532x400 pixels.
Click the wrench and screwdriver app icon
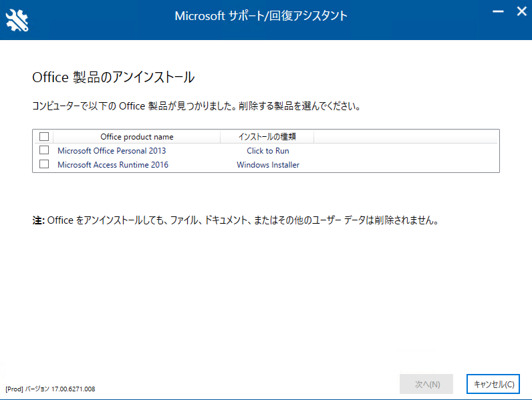click(x=17, y=20)
